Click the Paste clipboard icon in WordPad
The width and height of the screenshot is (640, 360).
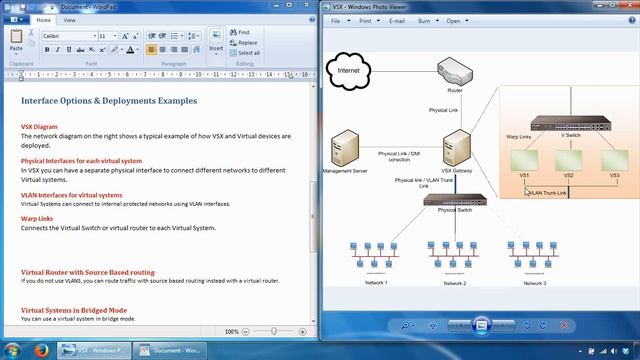[x=16, y=36]
